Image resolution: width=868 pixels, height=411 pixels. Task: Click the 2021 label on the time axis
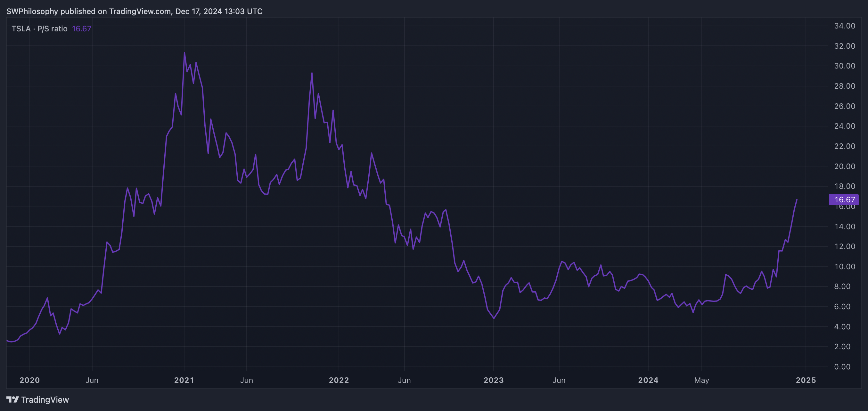[184, 380]
